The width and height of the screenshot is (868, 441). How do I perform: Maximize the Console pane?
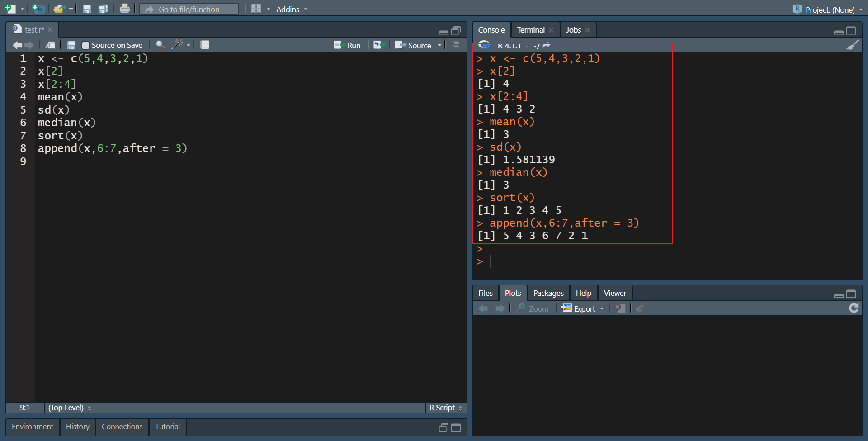[x=851, y=30]
